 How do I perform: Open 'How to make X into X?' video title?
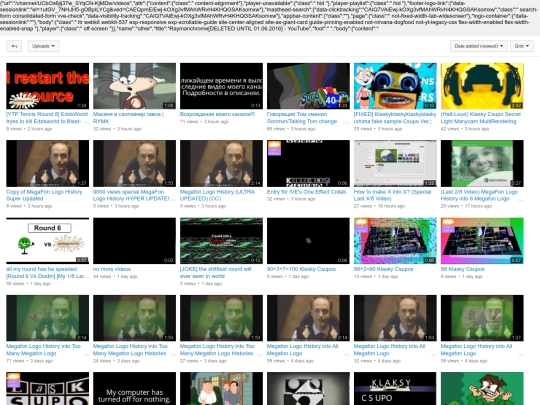click(392, 195)
